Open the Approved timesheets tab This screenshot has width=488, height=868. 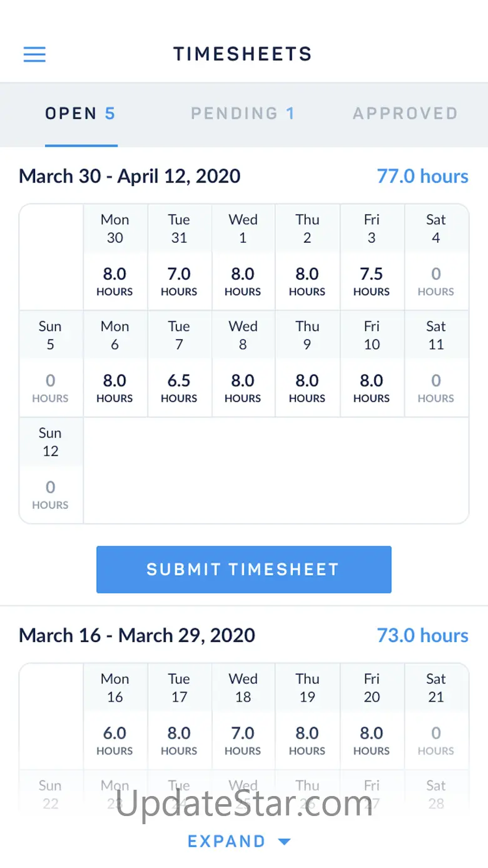point(405,114)
